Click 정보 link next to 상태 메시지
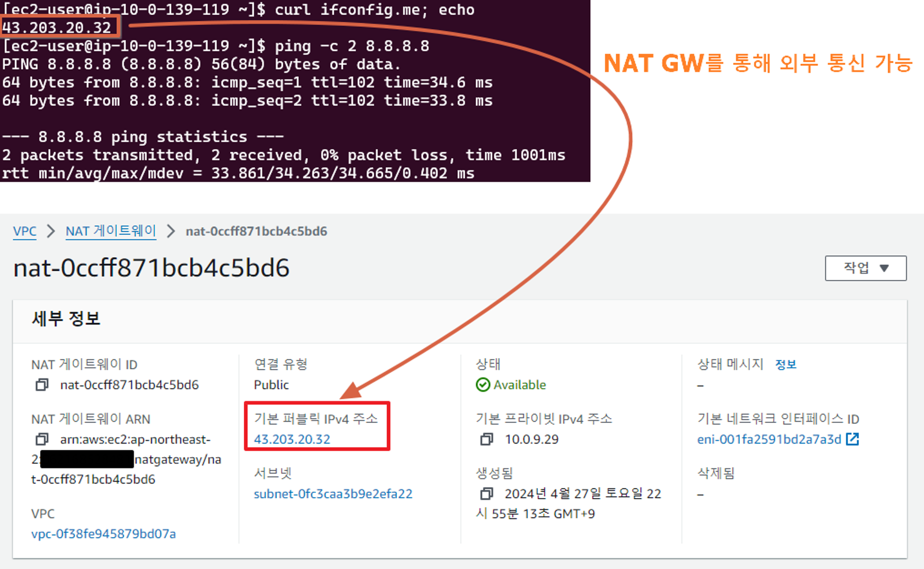The width and height of the screenshot is (924, 569). tap(785, 365)
